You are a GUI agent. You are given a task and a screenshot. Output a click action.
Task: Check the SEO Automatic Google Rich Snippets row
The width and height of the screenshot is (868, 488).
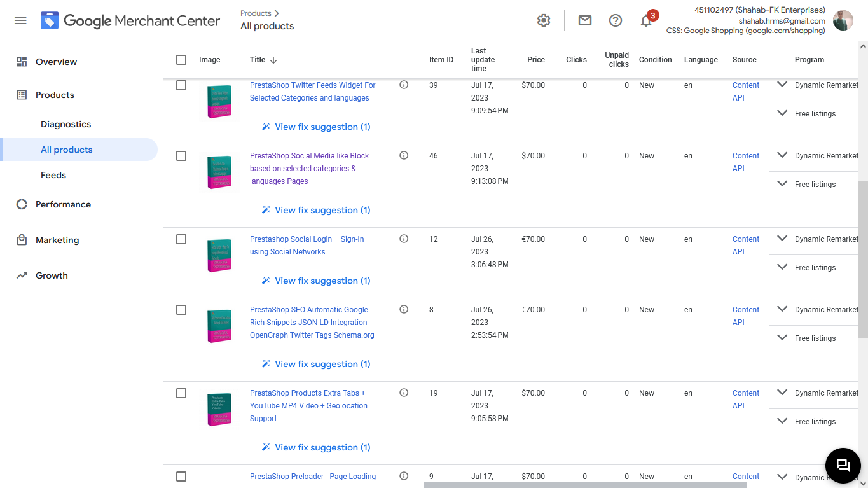[x=181, y=310]
